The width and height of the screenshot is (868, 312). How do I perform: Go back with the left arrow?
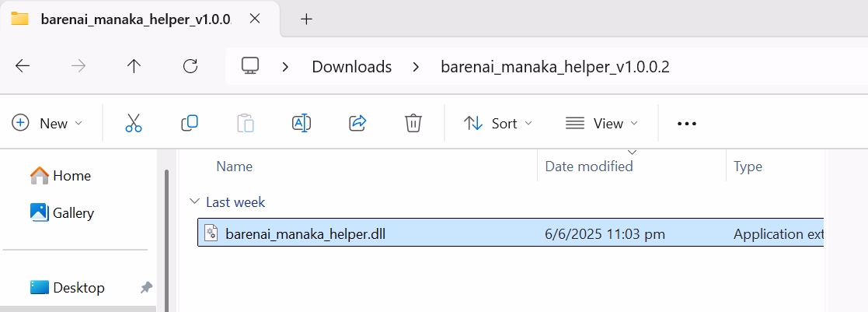click(23, 66)
